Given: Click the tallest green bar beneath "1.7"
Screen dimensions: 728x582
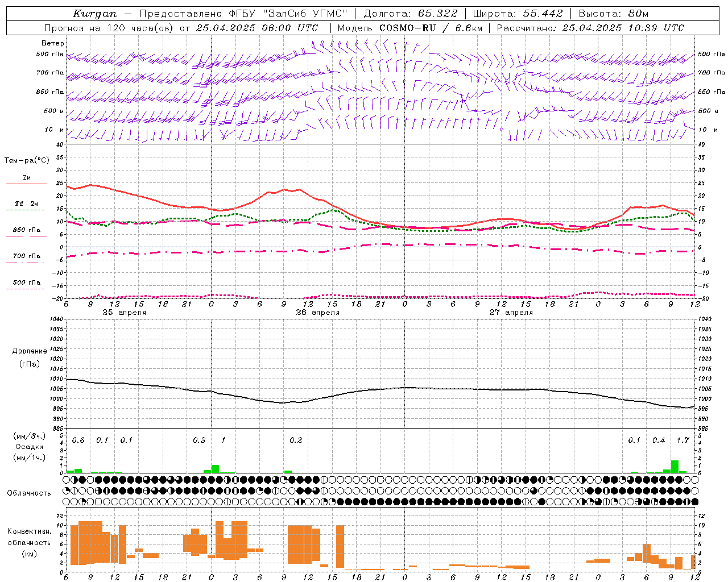Looking at the screenshot, I should 675,466.
